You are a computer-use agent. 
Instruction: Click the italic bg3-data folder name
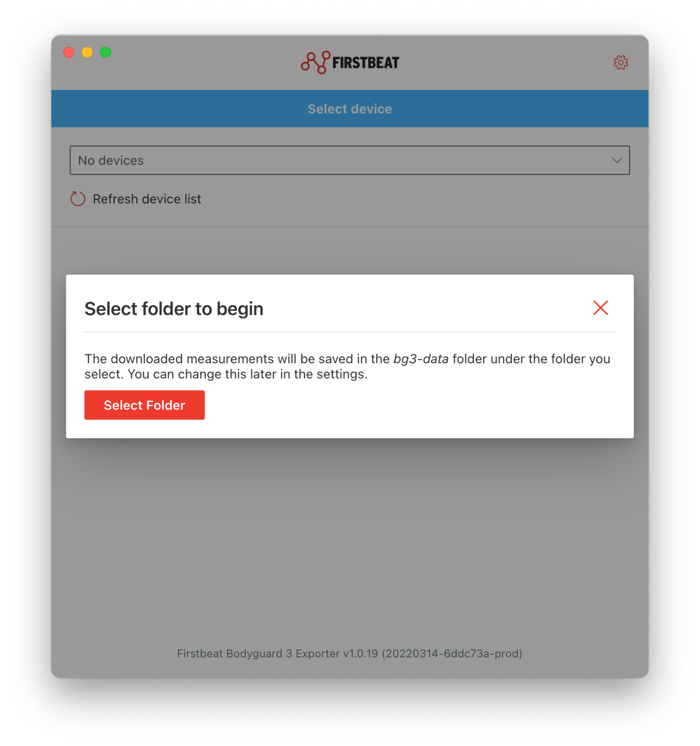421,359
